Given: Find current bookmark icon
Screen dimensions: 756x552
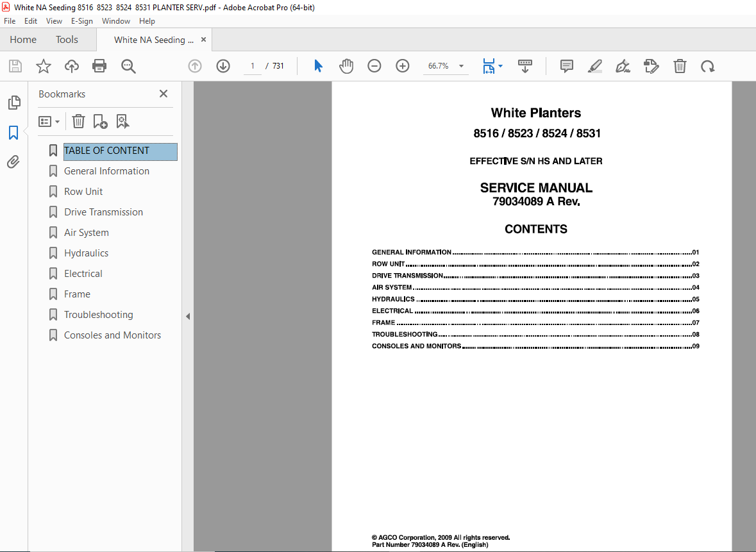Looking at the screenshot, I should [122, 121].
